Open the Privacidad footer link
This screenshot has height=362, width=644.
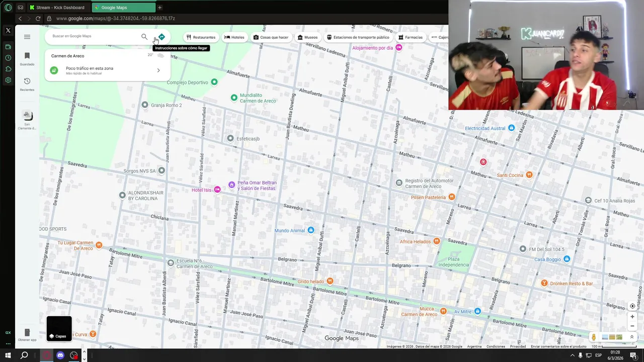pyautogui.click(x=518, y=346)
